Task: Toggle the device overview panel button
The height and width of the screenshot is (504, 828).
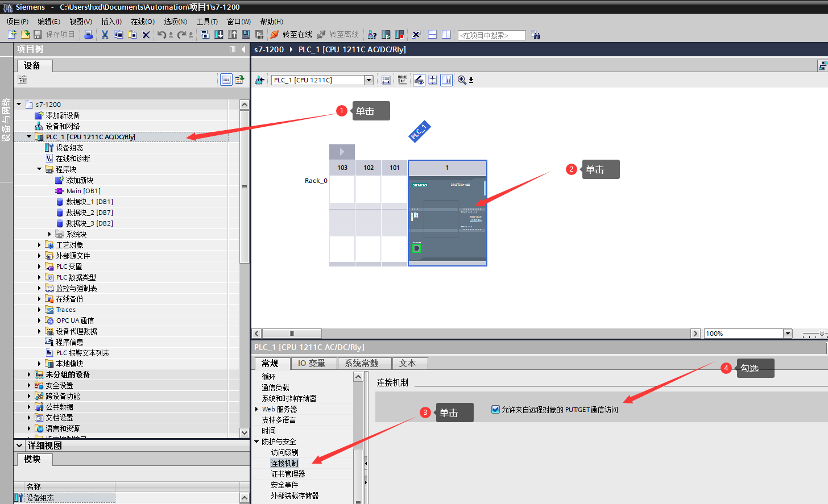Action: (x=446, y=80)
